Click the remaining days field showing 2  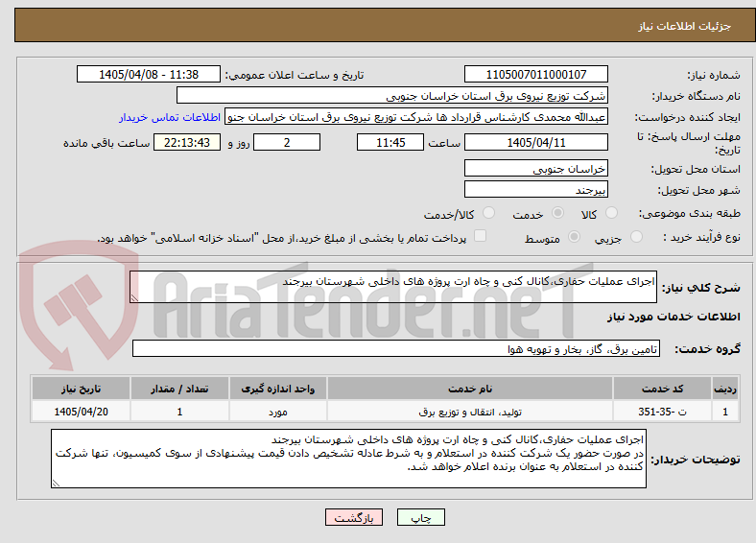click(x=287, y=142)
